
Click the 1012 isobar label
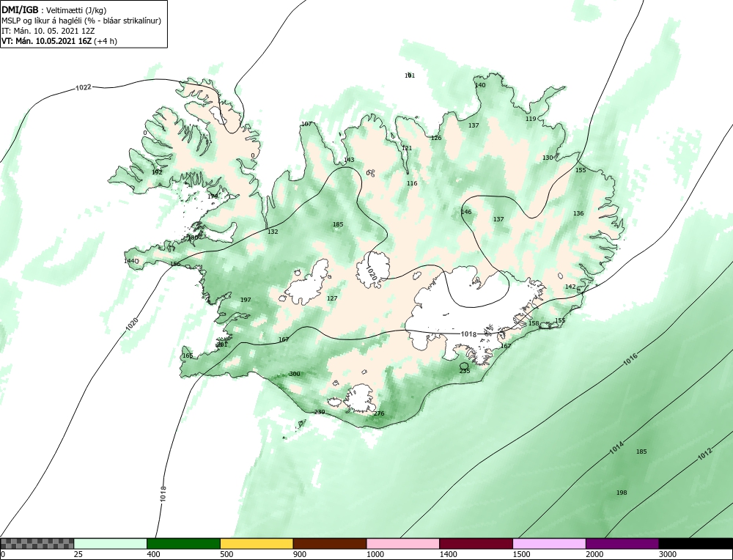(705, 454)
